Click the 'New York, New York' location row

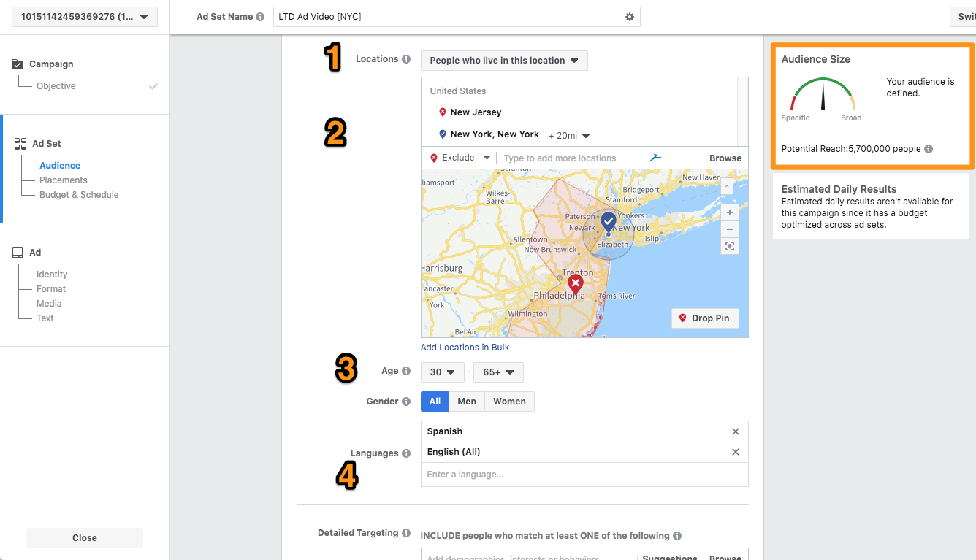pos(579,134)
